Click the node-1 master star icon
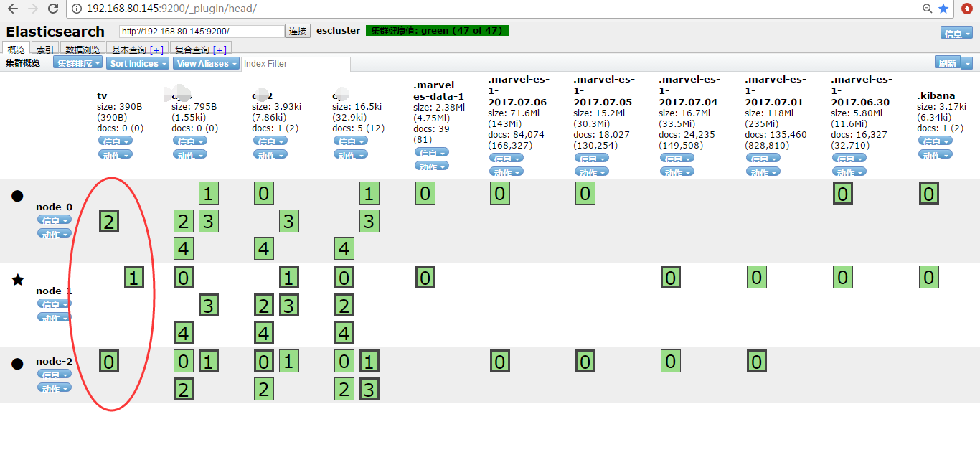This screenshot has width=980, height=465. point(17,279)
